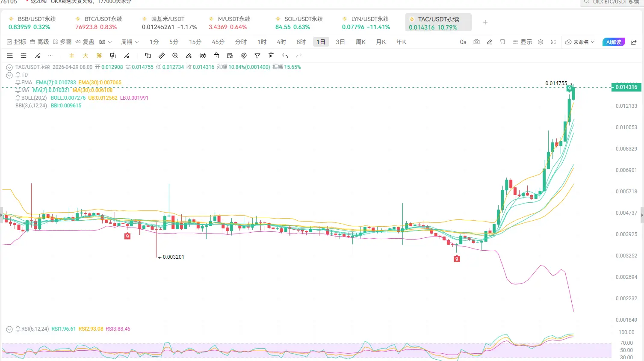Open the candlestick chart type dropdown
This screenshot has height=361, width=644.
tap(105, 42)
